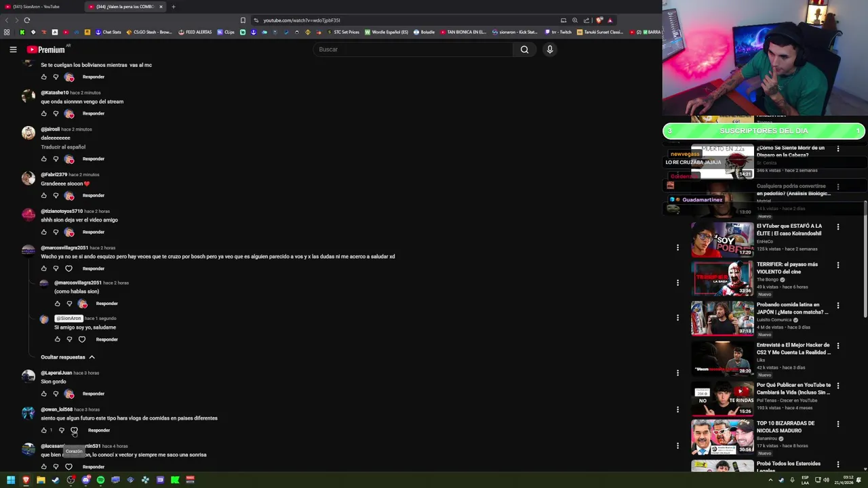Open File Explorer from the taskbar
Image resolution: width=868 pixels, height=488 pixels.
pyautogui.click(x=41, y=480)
